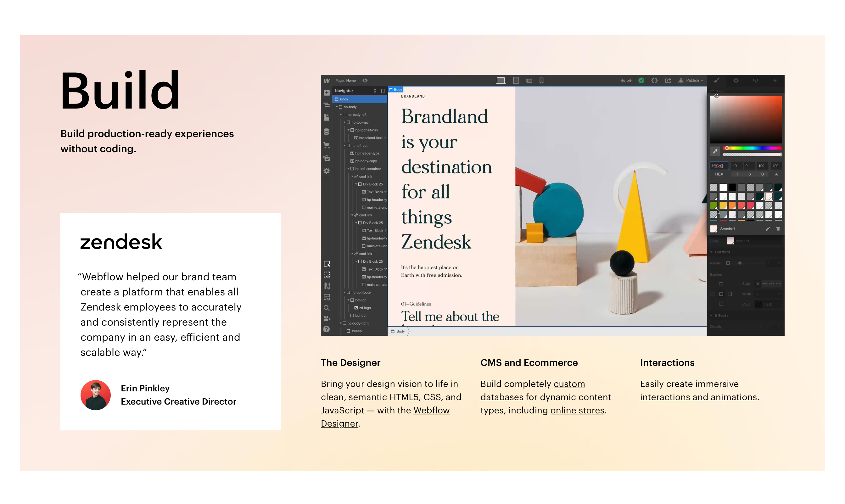This screenshot has height=504, width=845.
Task: Toggle the Navigator pin panel icon
Action: (x=383, y=91)
